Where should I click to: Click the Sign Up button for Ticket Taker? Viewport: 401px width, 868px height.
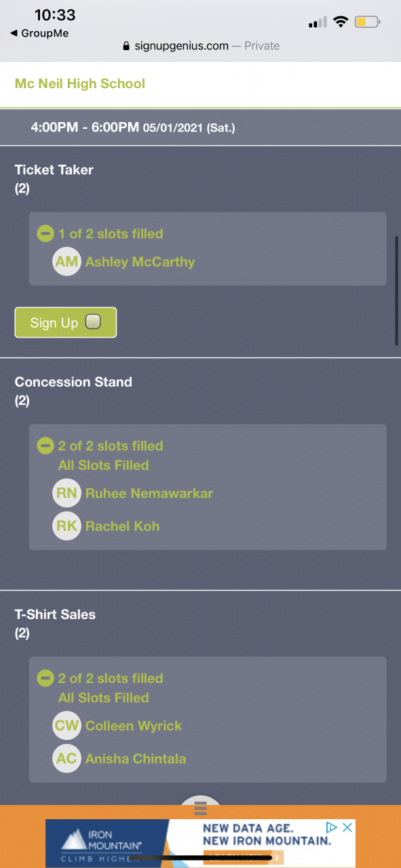pos(66,323)
